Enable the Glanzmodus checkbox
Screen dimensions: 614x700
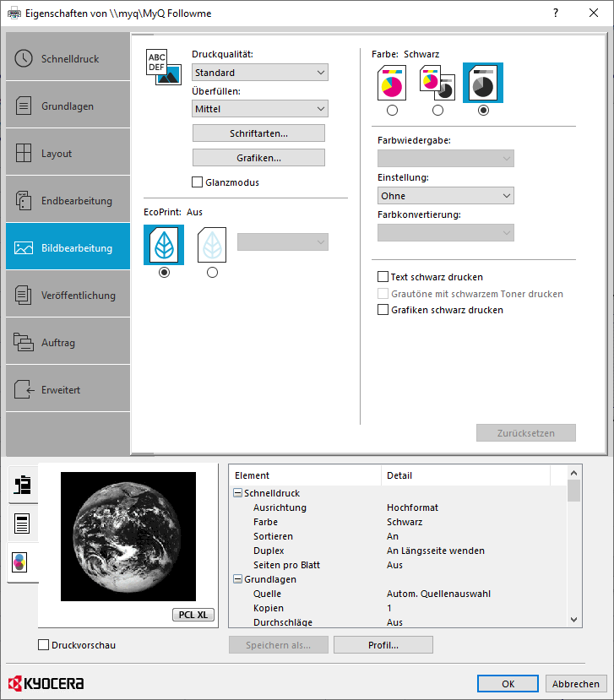click(x=198, y=182)
